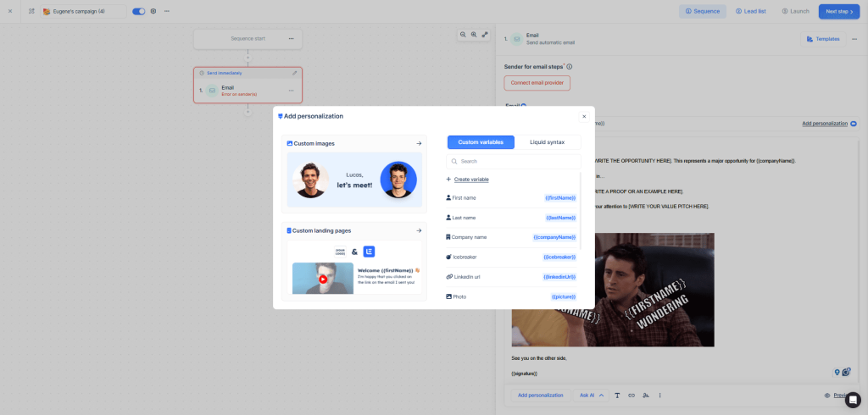Switch to the Sequence tab
Viewport: 868px width, 415px height.
pos(703,11)
